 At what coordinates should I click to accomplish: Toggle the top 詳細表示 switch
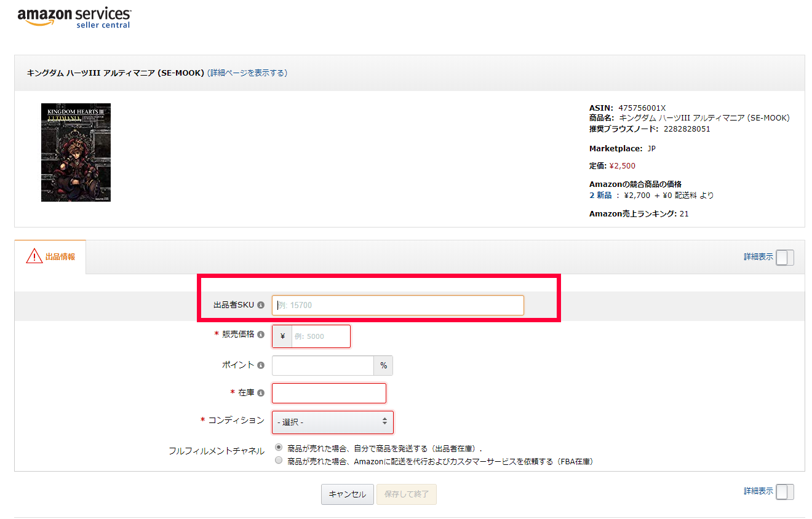pos(784,258)
